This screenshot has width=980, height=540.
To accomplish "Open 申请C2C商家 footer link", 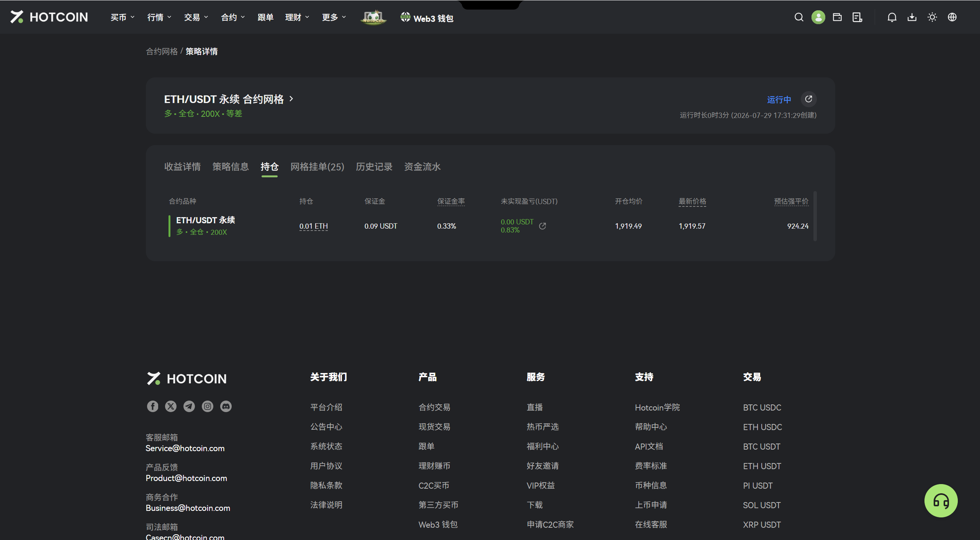I will pos(550,524).
